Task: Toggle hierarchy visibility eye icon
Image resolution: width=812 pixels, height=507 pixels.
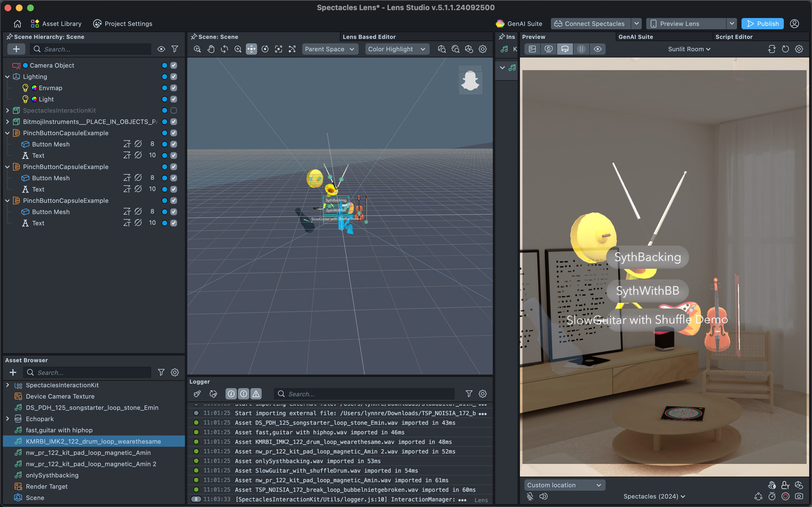Action: pos(161,49)
